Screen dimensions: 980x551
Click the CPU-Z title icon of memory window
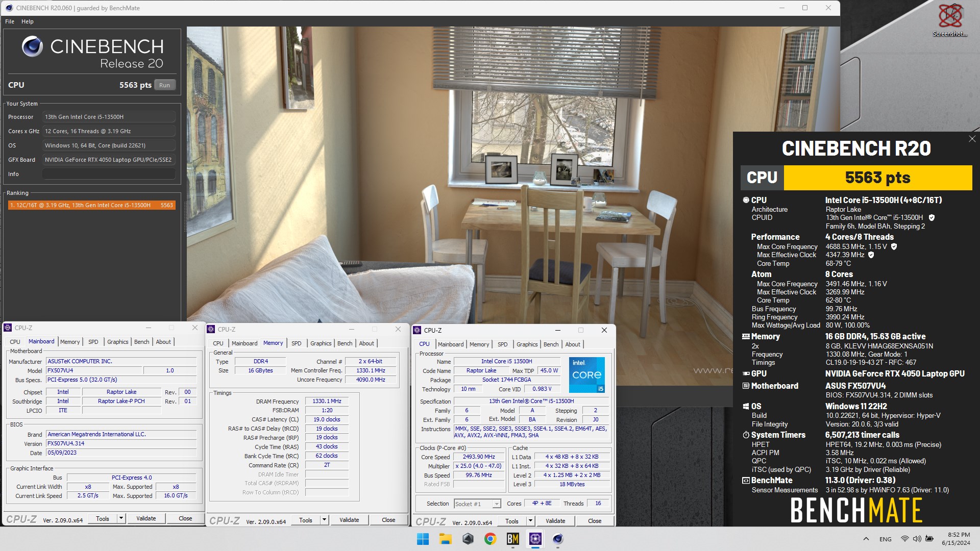pos(212,330)
